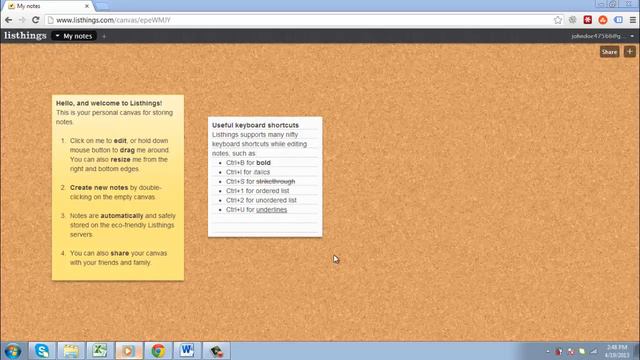Open the media player taskbar icon
The width and height of the screenshot is (640, 360).
coord(129,351)
